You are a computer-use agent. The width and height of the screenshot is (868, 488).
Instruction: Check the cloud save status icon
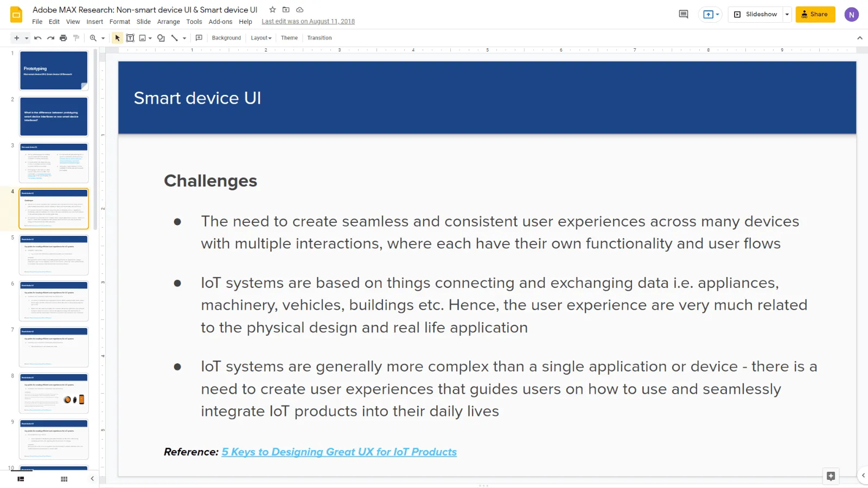(x=299, y=10)
